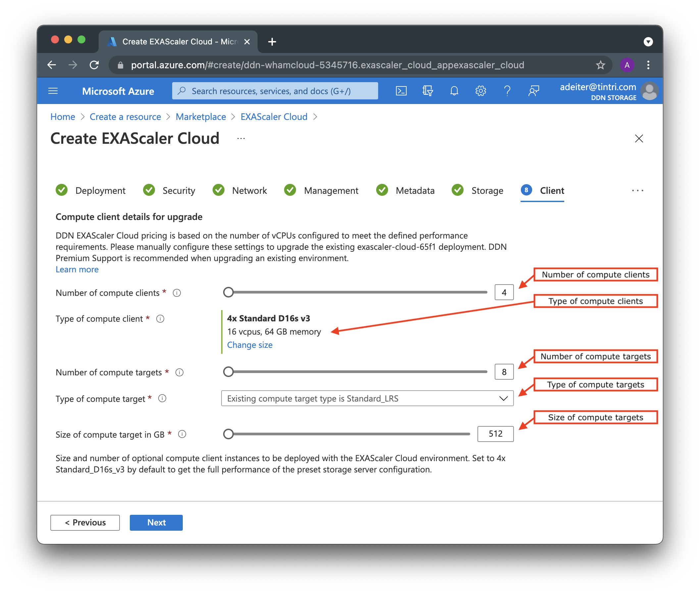This screenshot has width=700, height=593.
Task: Go to EXAScaler Cloud breadcrumb
Action: (x=274, y=117)
